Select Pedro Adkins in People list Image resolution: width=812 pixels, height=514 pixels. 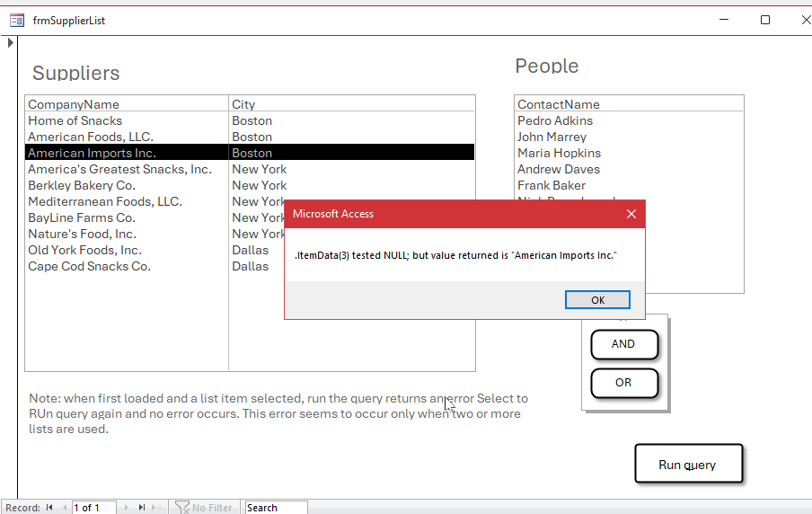[555, 120]
